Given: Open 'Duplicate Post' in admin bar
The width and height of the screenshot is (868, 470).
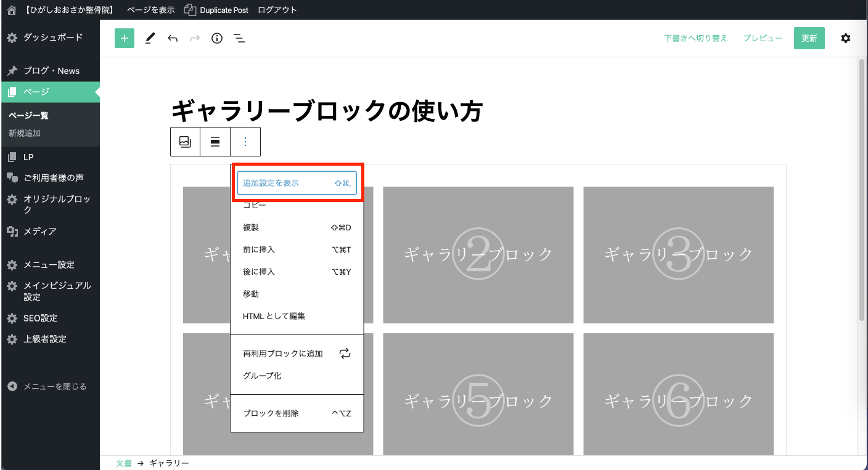Looking at the screenshot, I should coord(216,10).
